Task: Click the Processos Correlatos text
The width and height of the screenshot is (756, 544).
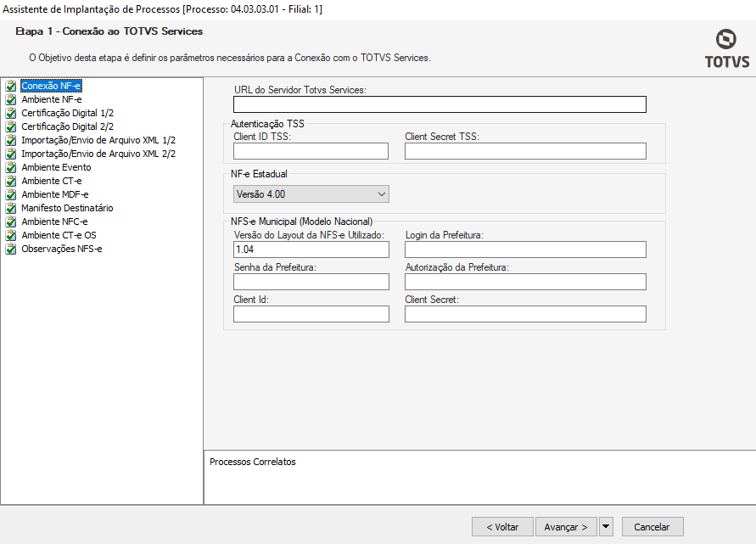Action: coord(253,462)
